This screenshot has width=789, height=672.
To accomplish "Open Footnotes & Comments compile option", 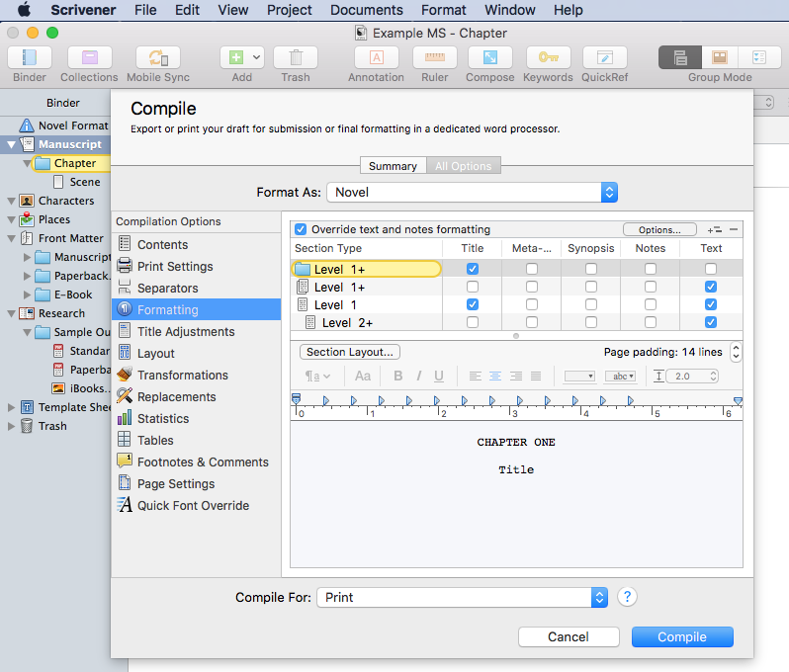I will point(196,462).
